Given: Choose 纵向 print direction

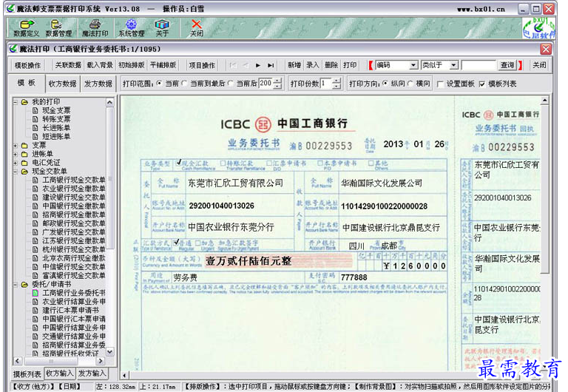Looking at the screenshot, I should click(385, 84).
